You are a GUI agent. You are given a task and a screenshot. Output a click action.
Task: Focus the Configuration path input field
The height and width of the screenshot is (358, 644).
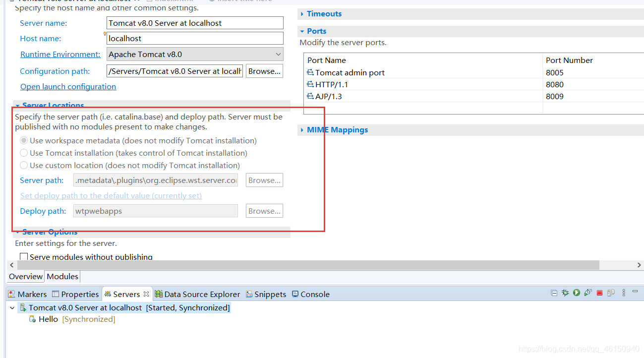click(x=175, y=71)
